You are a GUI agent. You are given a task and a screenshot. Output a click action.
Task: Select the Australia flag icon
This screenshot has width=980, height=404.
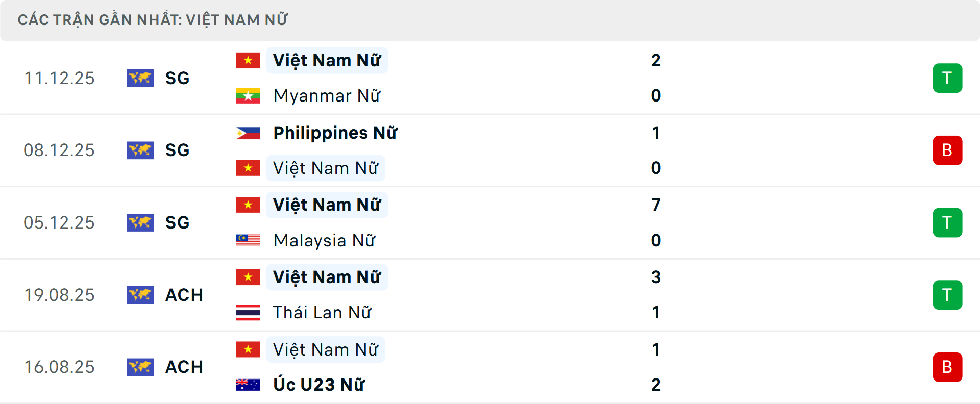coord(248,385)
